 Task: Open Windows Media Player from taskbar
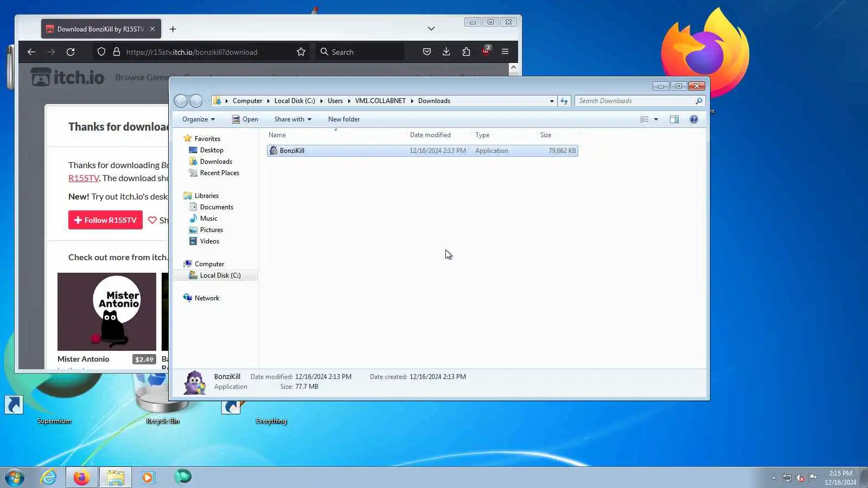click(148, 477)
